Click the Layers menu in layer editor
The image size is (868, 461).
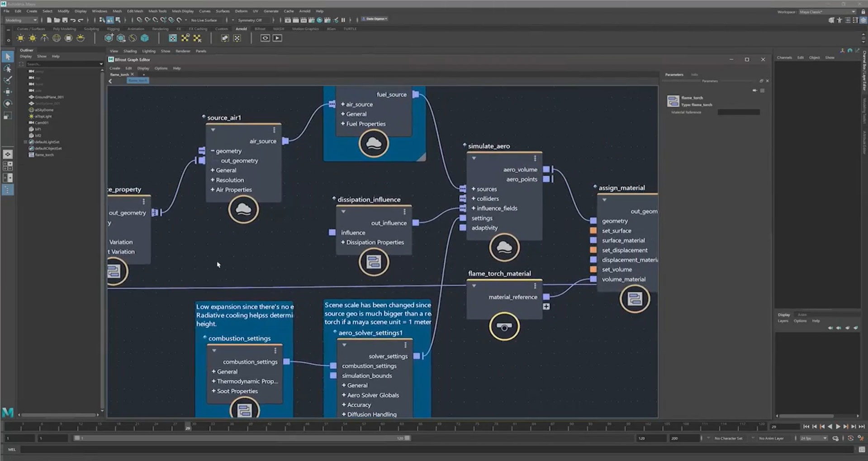[x=783, y=321]
